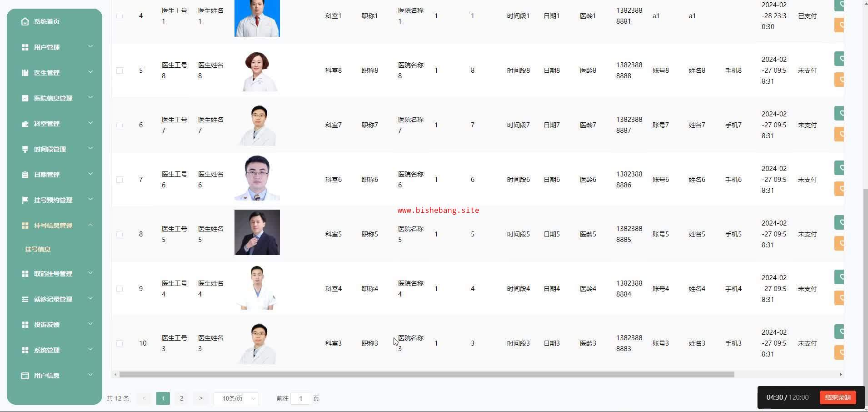The width and height of the screenshot is (868, 412).
Task: Click the horizontal scrollbar right arrow
Action: click(841, 375)
